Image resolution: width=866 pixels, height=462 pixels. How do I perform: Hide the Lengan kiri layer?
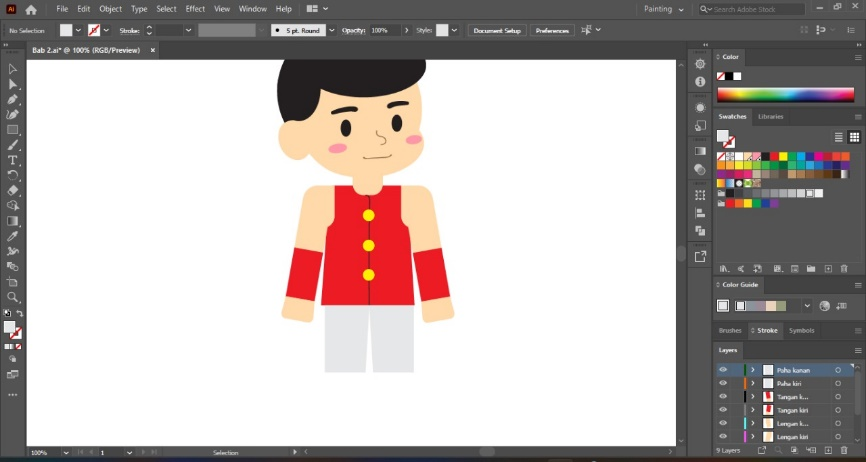click(x=723, y=437)
